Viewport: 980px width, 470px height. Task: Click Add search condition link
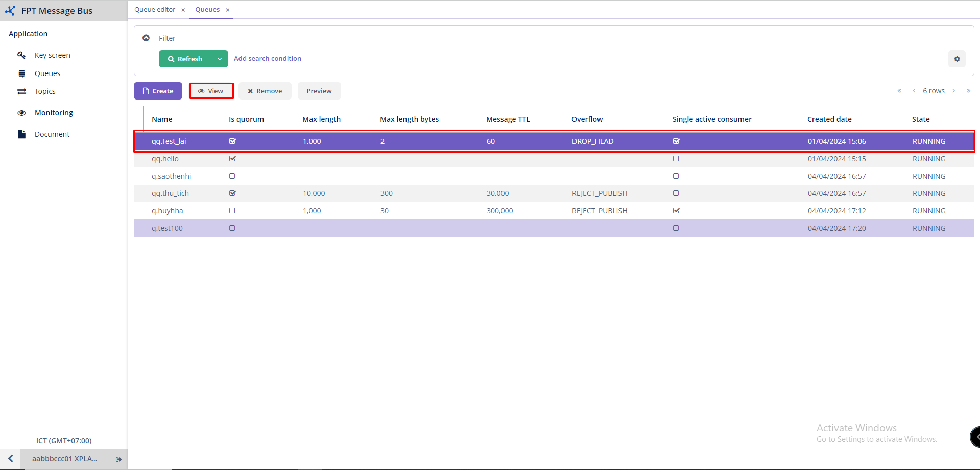267,59
